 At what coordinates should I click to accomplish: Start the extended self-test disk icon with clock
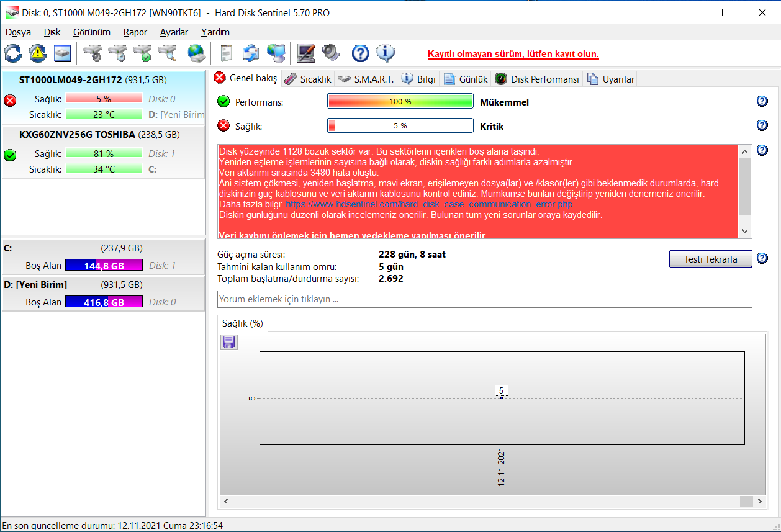(117, 53)
